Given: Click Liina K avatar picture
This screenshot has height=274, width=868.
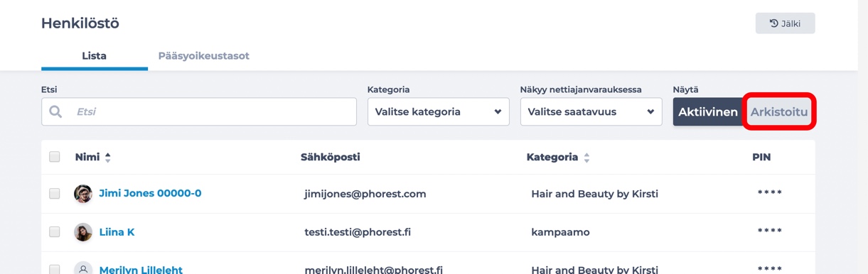Looking at the screenshot, I should [83, 232].
